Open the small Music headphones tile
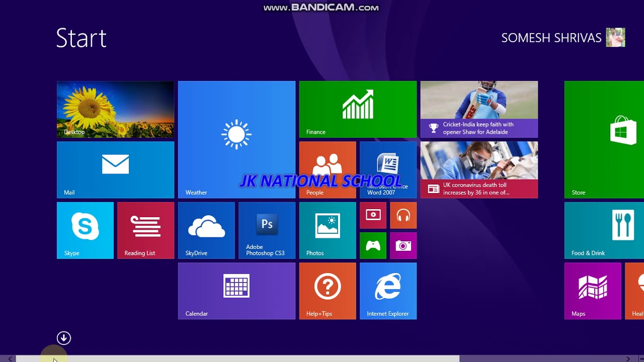 (x=404, y=215)
